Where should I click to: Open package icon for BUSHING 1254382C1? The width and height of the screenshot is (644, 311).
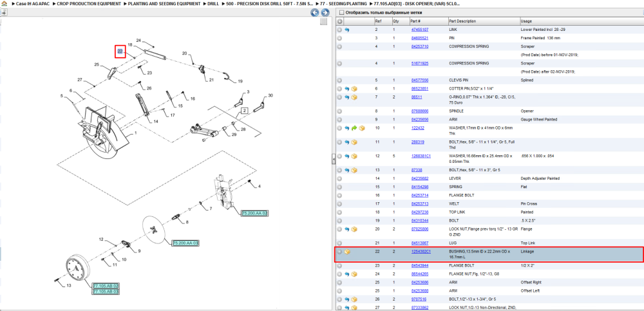(x=347, y=251)
